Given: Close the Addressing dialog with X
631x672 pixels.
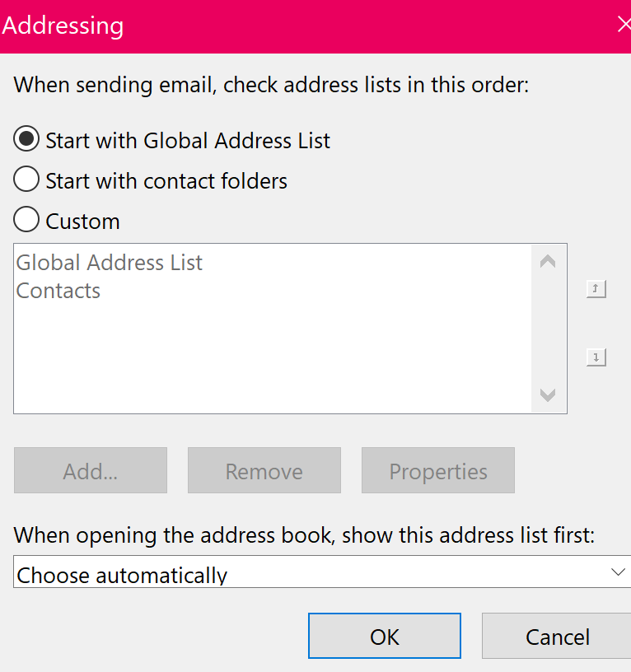Looking at the screenshot, I should pyautogui.click(x=624, y=24).
